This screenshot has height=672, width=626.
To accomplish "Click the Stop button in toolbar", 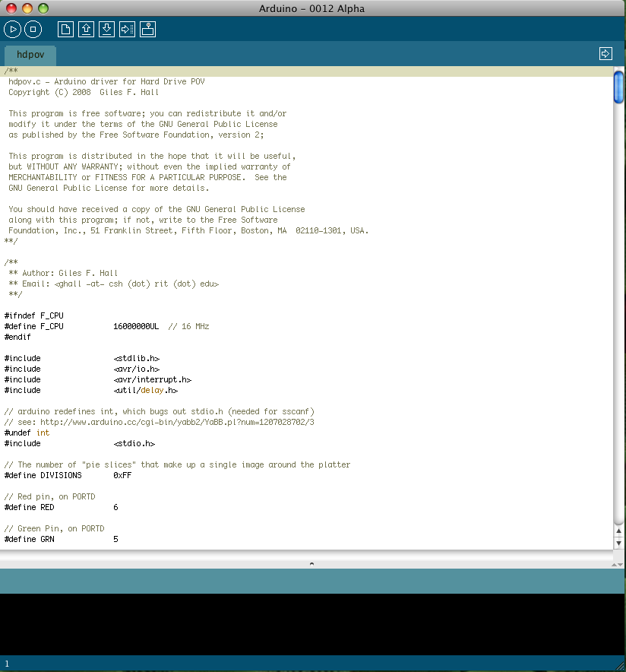I will click(33, 30).
